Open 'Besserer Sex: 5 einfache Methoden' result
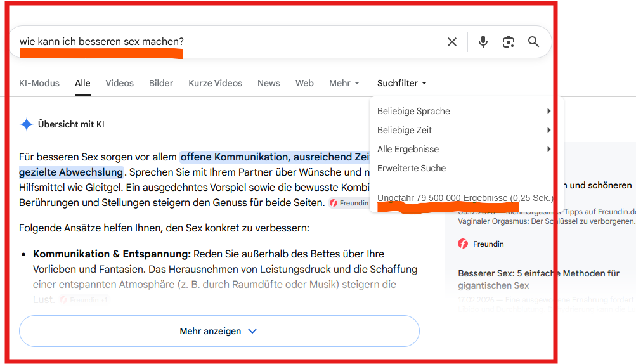Viewport: 636px width, 364px height. 538,279
